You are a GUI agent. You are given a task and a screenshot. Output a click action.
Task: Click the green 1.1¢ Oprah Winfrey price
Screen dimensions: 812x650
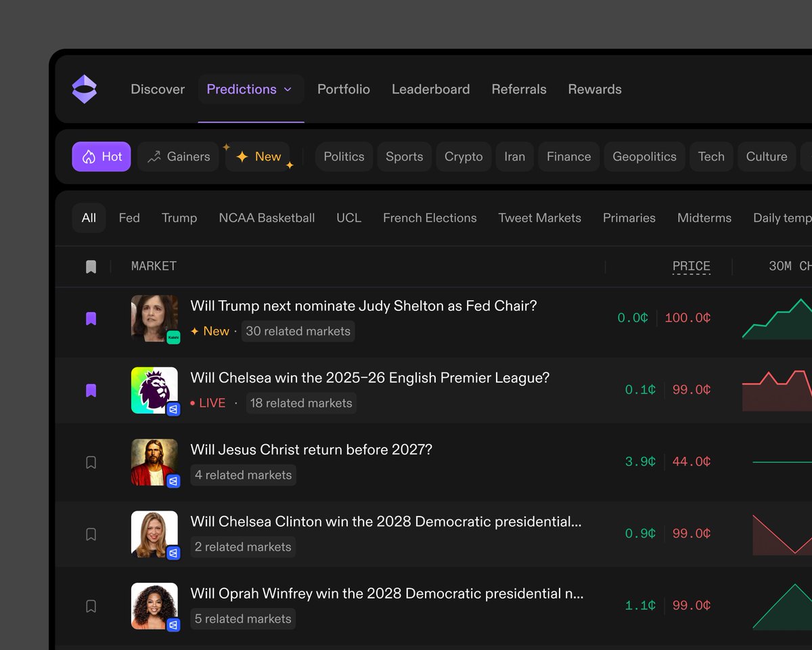coord(640,606)
